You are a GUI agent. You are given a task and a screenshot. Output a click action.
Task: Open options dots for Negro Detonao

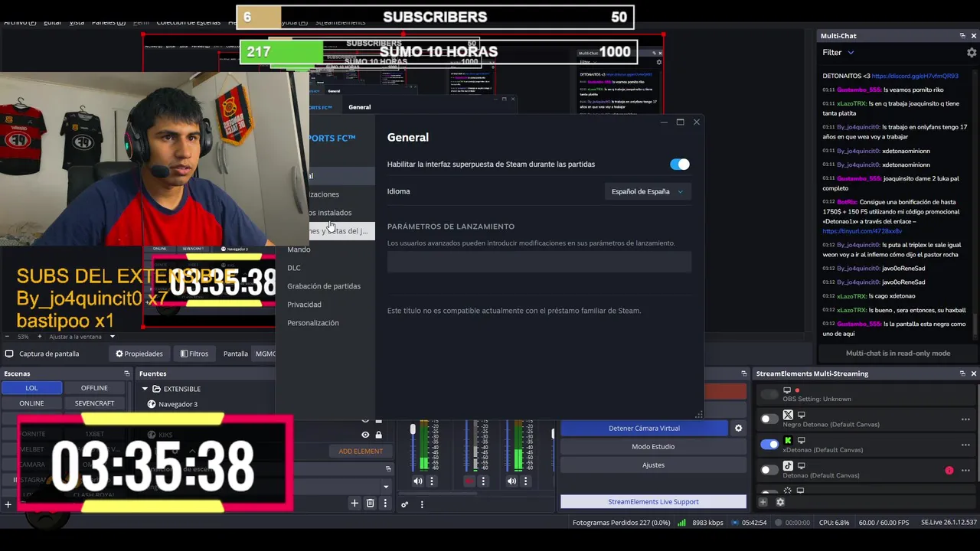pyautogui.click(x=965, y=419)
